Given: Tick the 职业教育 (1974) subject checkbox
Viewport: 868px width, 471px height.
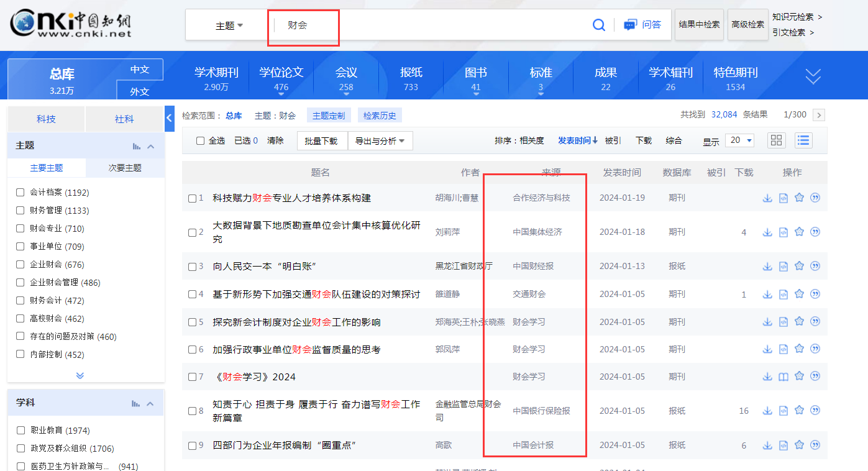Looking at the screenshot, I should pyautogui.click(x=21, y=430).
